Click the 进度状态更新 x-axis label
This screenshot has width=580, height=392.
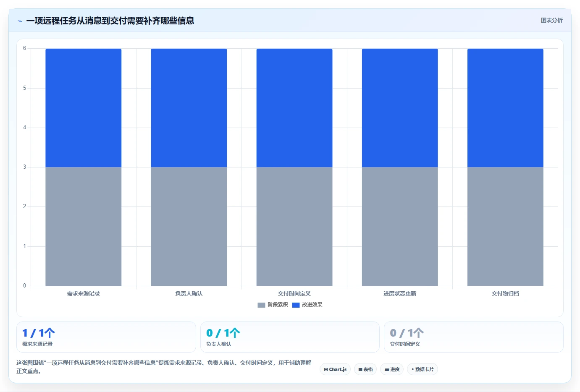pos(400,294)
